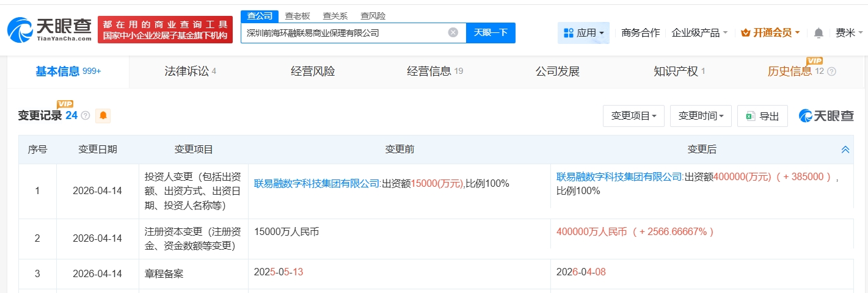
Task: Switch to the 法律诉讼 tab
Action: (190, 71)
